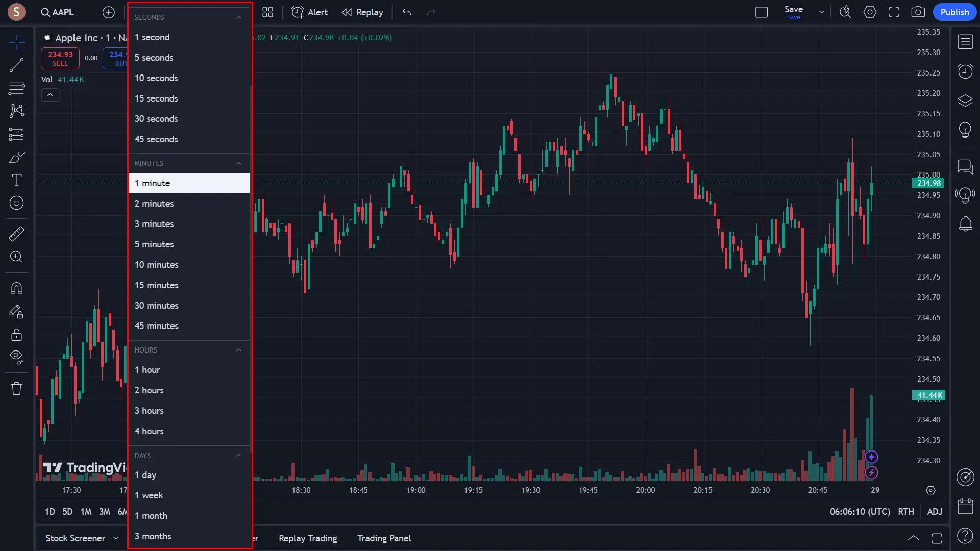Open the layout setup grid icon
Screen dimensions: 980x551
(267, 12)
